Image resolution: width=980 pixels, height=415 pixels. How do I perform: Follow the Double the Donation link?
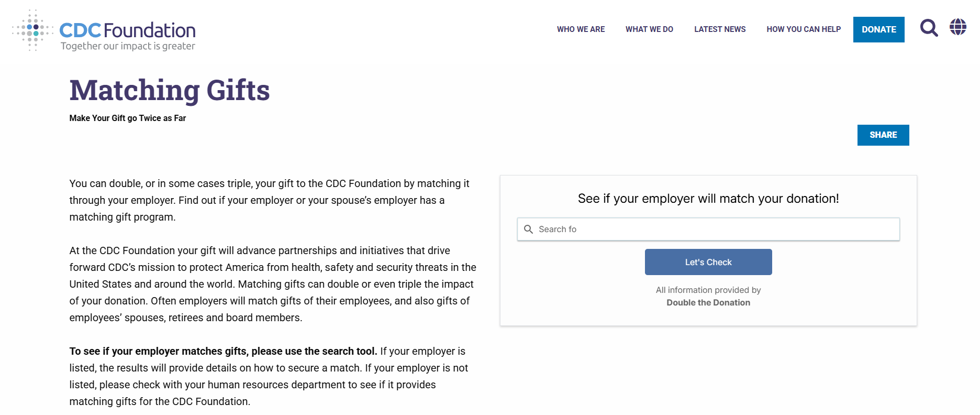tap(708, 303)
